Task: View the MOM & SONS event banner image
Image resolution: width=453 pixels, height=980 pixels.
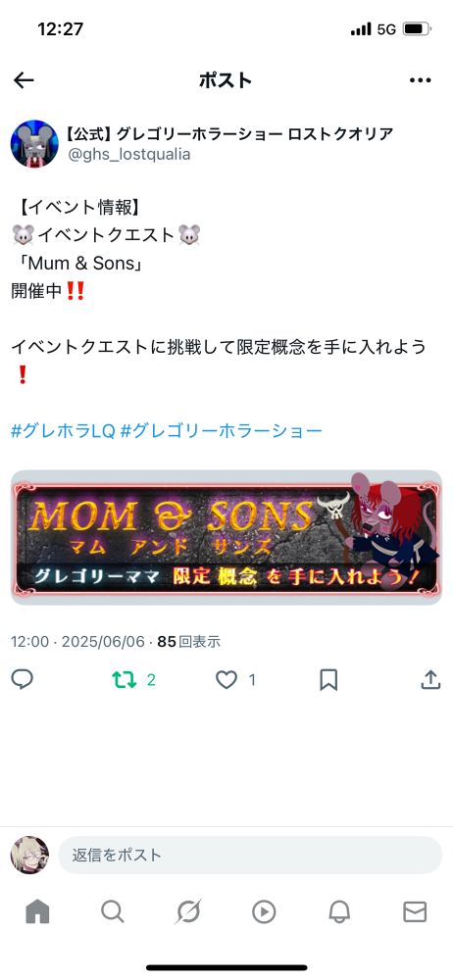Action: point(226,537)
